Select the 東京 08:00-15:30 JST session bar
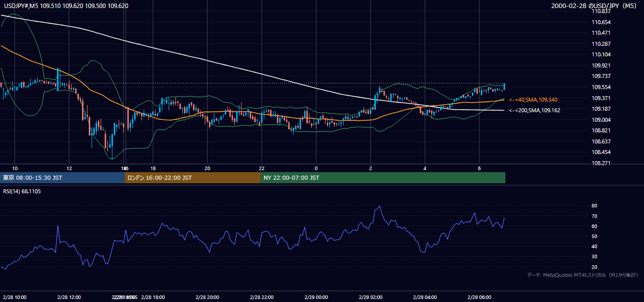 [62, 178]
